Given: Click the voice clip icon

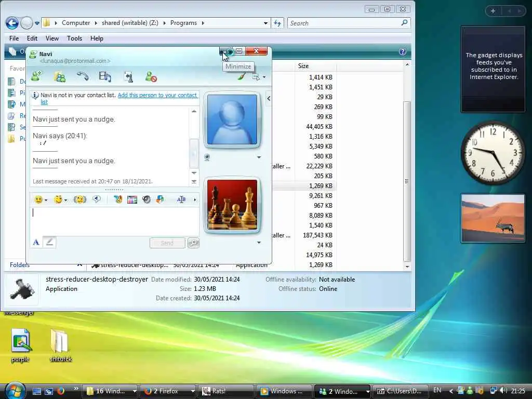Looking at the screenshot, I should (x=97, y=199).
